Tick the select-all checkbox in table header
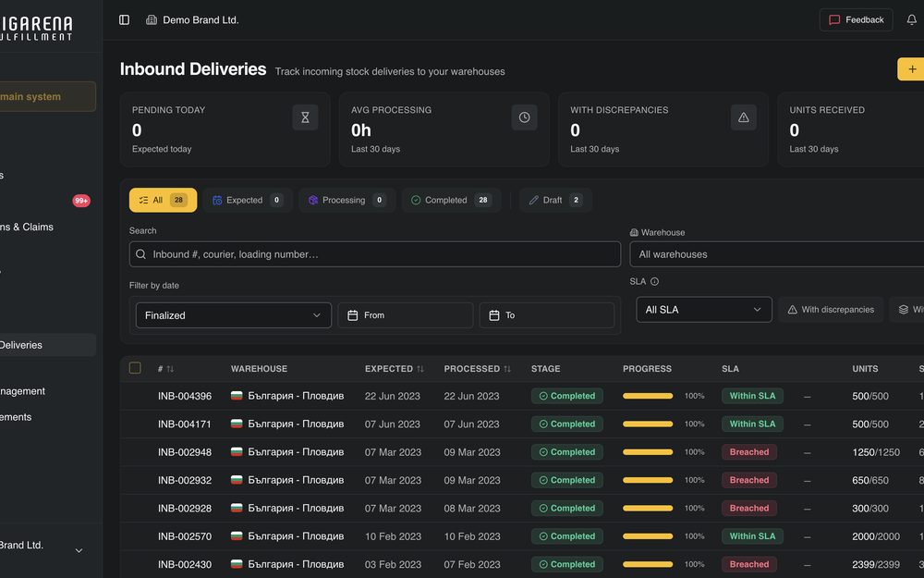This screenshot has height=578, width=924. 135,368
